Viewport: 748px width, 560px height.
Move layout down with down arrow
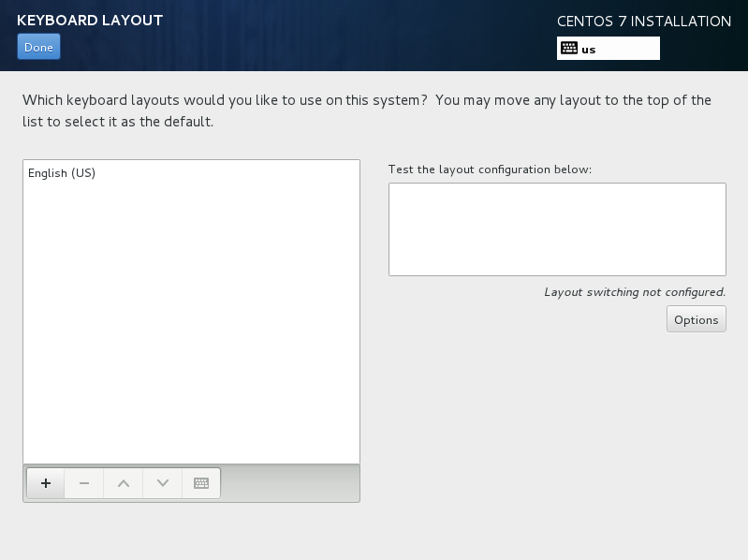click(x=163, y=483)
